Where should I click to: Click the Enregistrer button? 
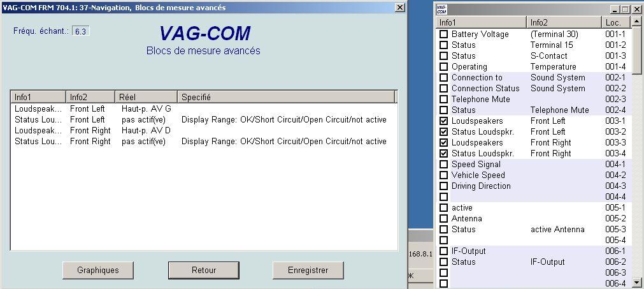tap(308, 270)
